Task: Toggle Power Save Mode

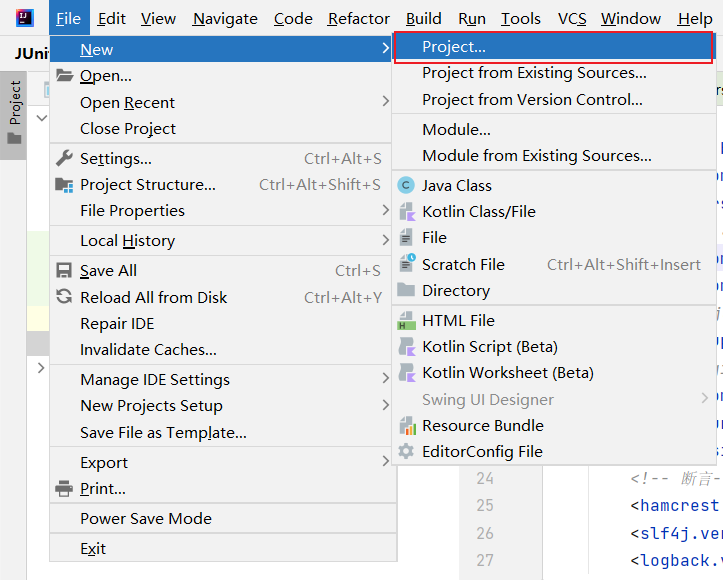Action: click(x=146, y=519)
